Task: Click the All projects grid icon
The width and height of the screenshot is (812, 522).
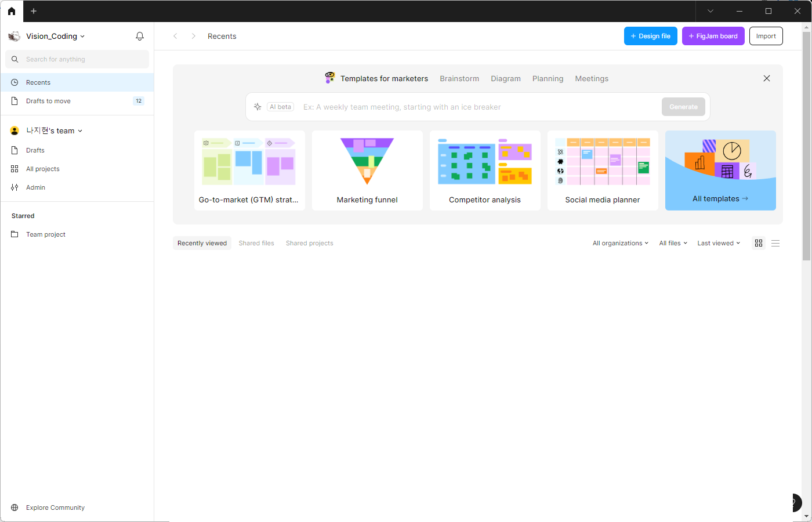Action: coord(14,169)
